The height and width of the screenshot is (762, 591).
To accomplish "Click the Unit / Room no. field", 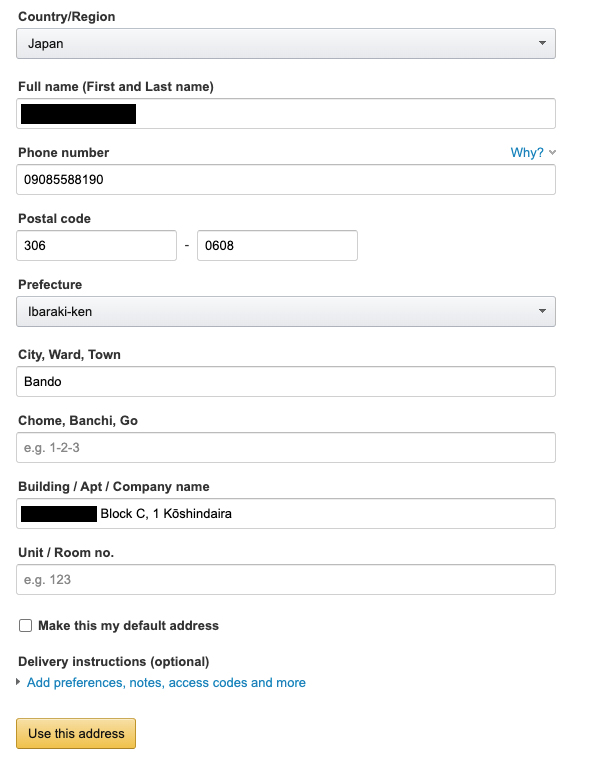I will (x=286, y=580).
